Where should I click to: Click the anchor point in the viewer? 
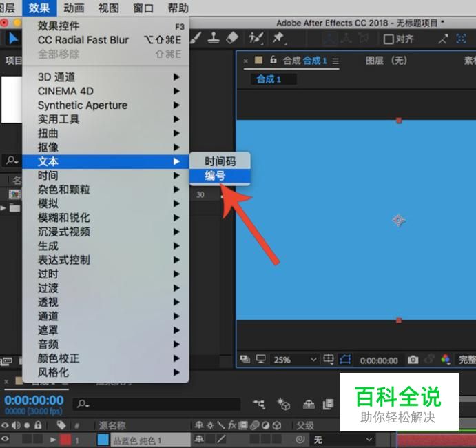[x=399, y=220]
